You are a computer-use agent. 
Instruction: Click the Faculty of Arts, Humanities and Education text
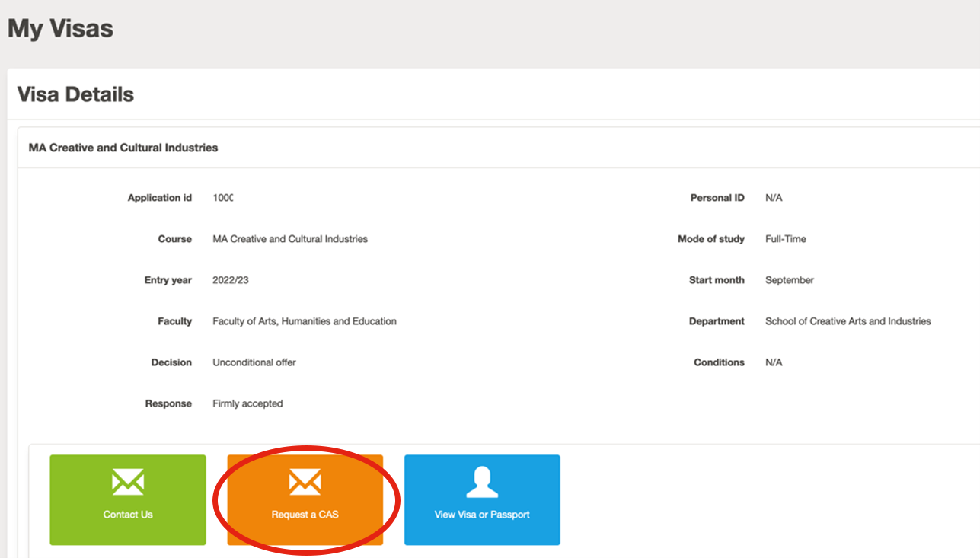(305, 321)
